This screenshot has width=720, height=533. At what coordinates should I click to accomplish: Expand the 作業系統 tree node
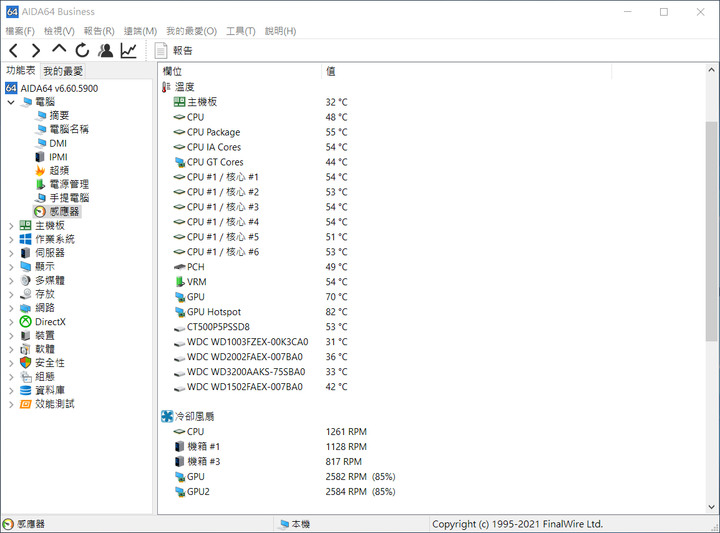click(11, 239)
